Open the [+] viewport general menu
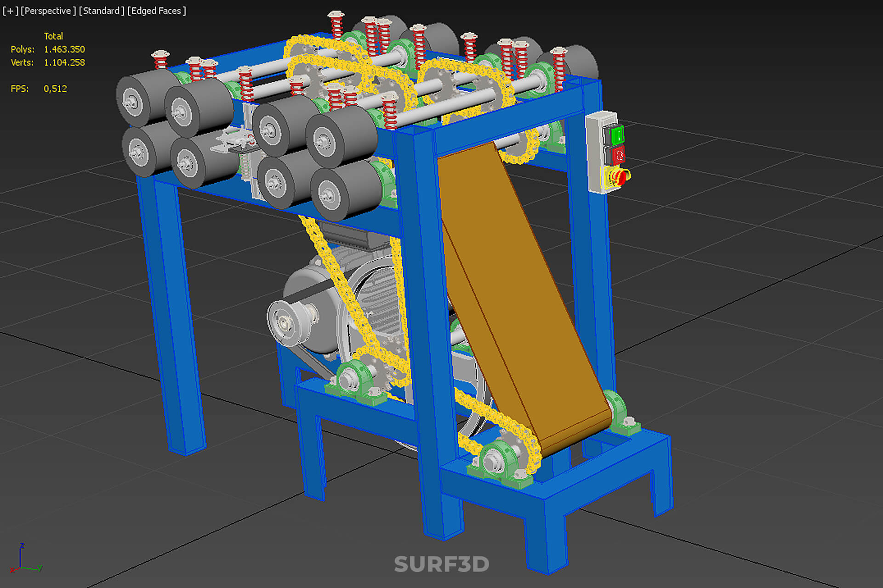This screenshot has height=588, width=883. (x=10, y=11)
